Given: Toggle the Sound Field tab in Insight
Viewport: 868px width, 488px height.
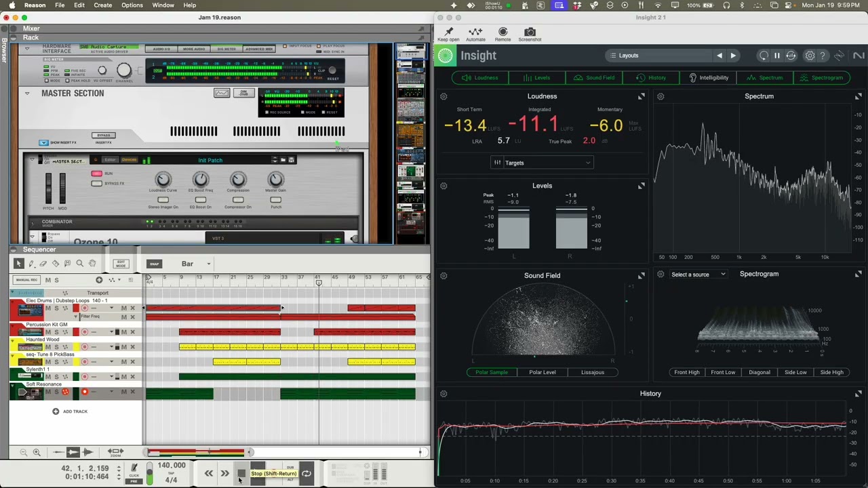Looking at the screenshot, I should 595,78.
